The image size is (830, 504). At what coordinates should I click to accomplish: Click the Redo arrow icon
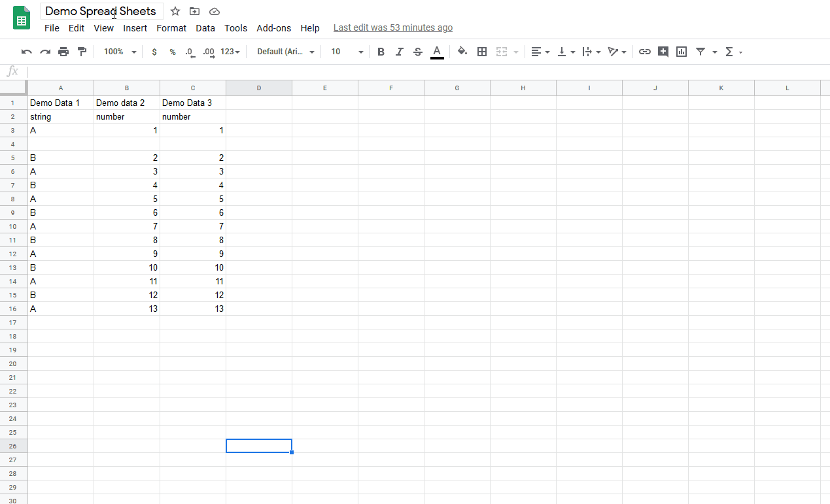point(45,52)
